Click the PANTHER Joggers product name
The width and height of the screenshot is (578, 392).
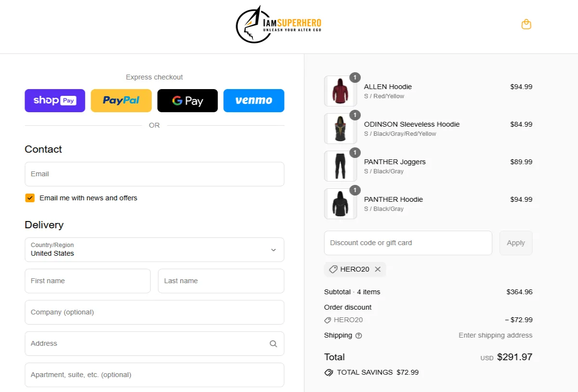coord(395,162)
